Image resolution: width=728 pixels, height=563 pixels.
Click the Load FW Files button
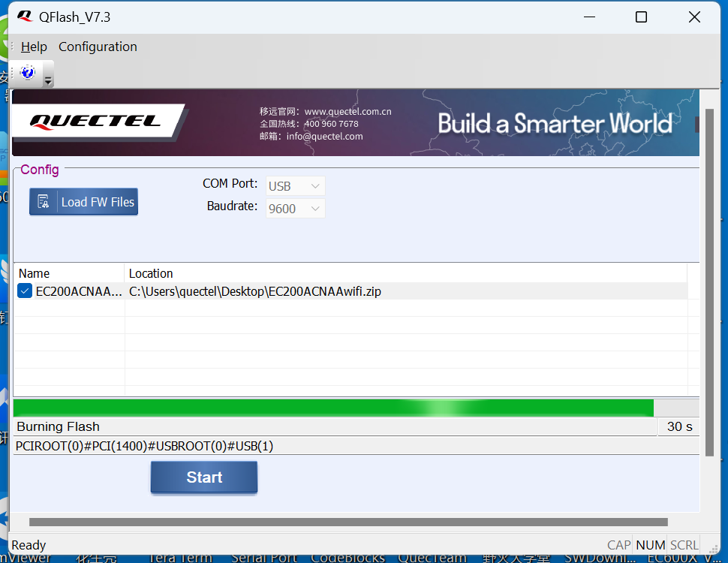(x=83, y=202)
